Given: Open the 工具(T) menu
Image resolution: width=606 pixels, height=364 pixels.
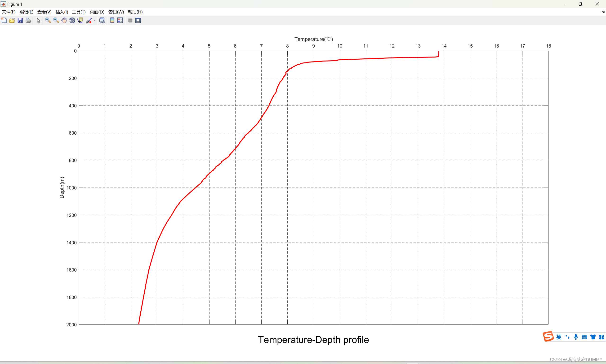Looking at the screenshot, I should (79, 12).
